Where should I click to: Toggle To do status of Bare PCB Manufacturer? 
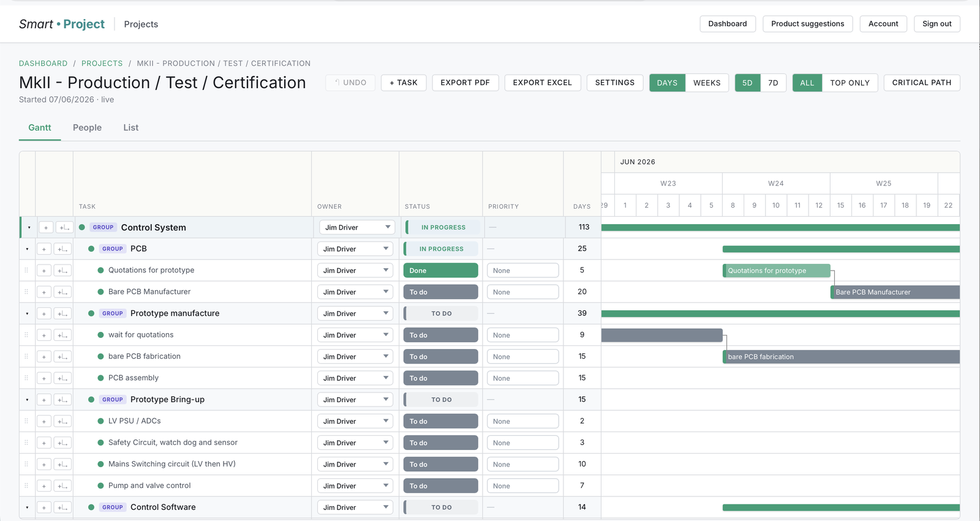pyautogui.click(x=440, y=292)
